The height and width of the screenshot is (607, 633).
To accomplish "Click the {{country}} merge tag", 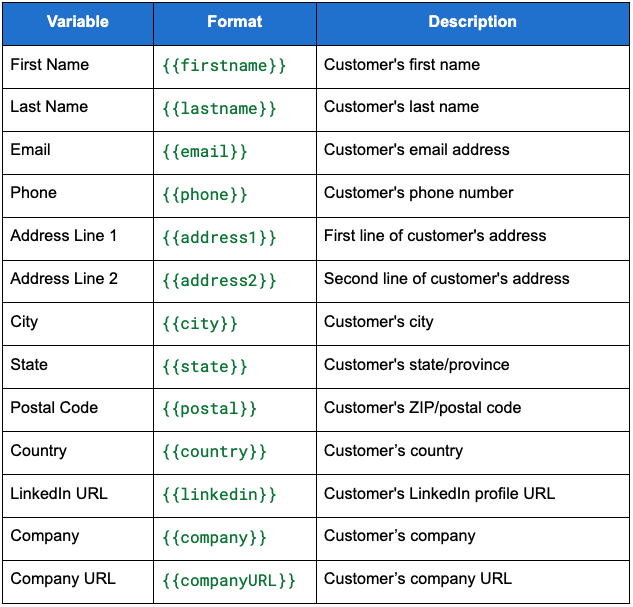I will pos(215,453).
